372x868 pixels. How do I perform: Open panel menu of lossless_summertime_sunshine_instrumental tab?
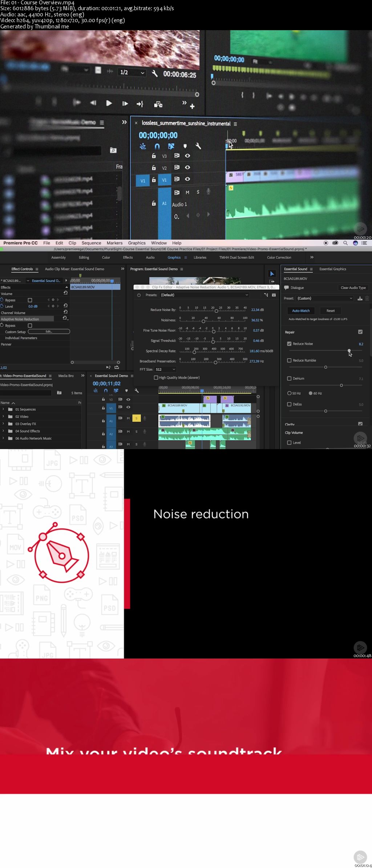235,124
